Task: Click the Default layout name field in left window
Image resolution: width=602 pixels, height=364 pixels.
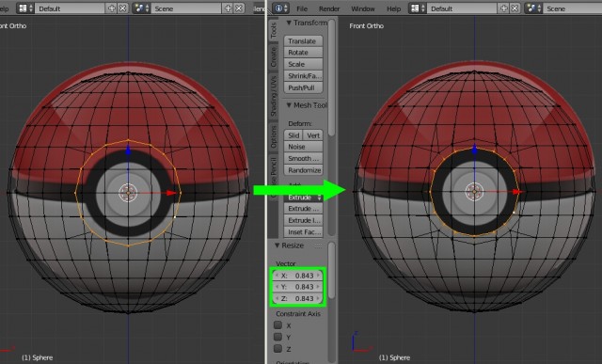Action: click(71, 8)
